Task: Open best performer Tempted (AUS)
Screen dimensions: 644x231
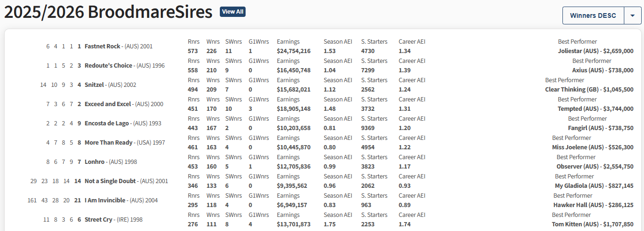Action: [x=576, y=109]
